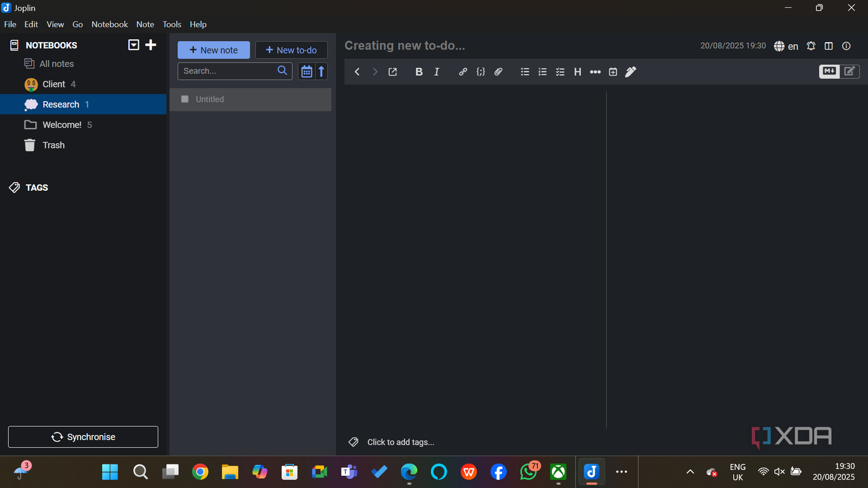Open the Notebook menu
This screenshot has height=488, width=868.
(x=109, y=24)
